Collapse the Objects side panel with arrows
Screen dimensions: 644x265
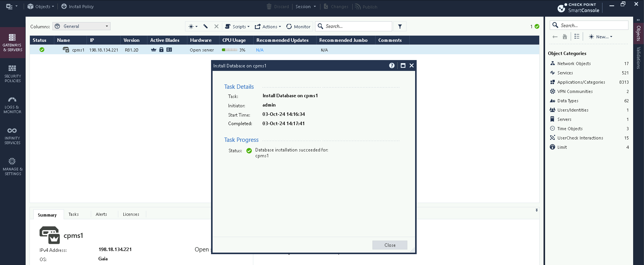click(x=638, y=20)
